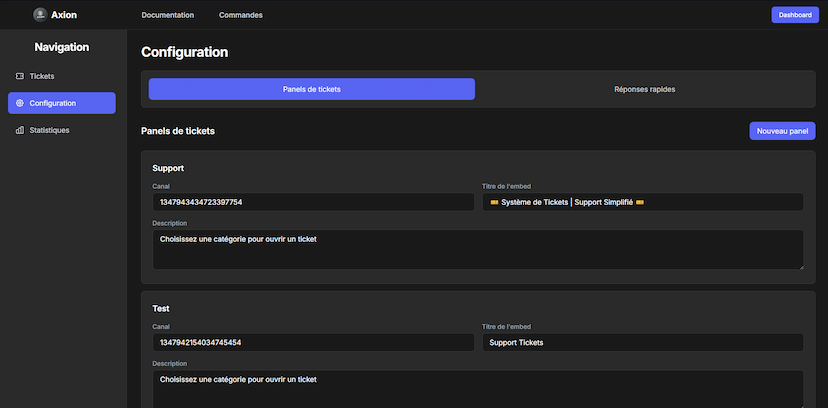Open Statistiques via its bar chart icon
This screenshot has height=408, width=828.
pos(20,130)
